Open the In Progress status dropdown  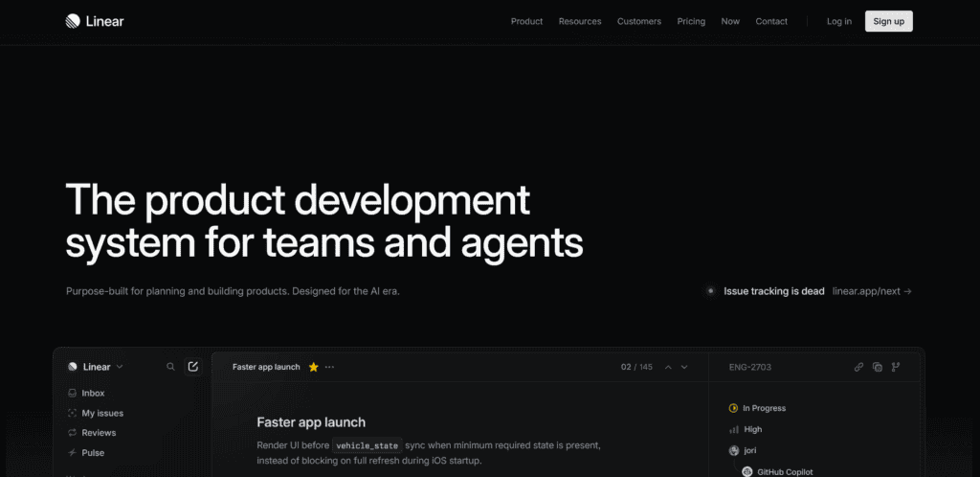[758, 408]
